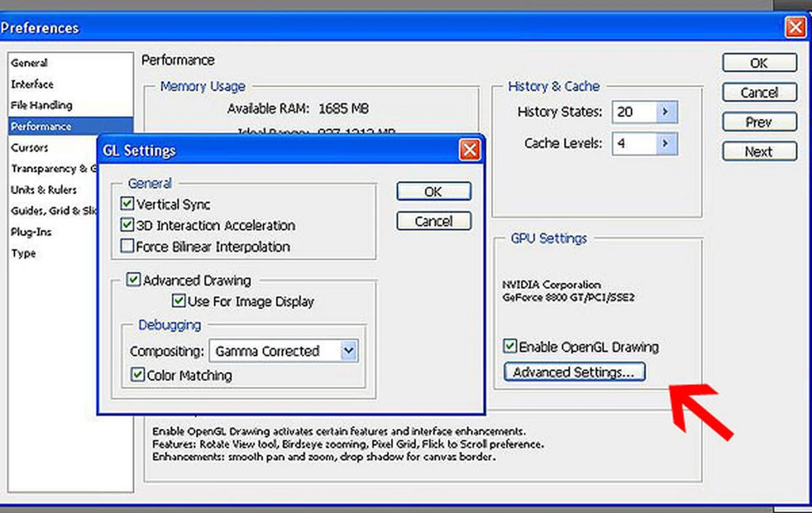Uncheck Use For Image Display
Screen dimensions: 812x513
[178, 301]
